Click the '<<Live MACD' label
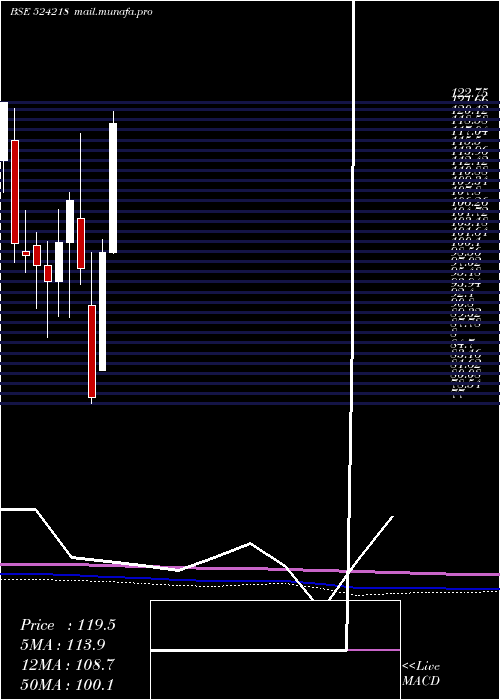Viewport: 500px width, 700px height. 421,674
